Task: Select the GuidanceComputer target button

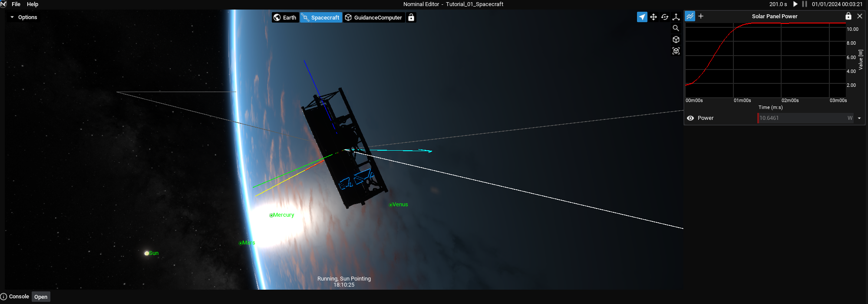Action: [x=373, y=17]
